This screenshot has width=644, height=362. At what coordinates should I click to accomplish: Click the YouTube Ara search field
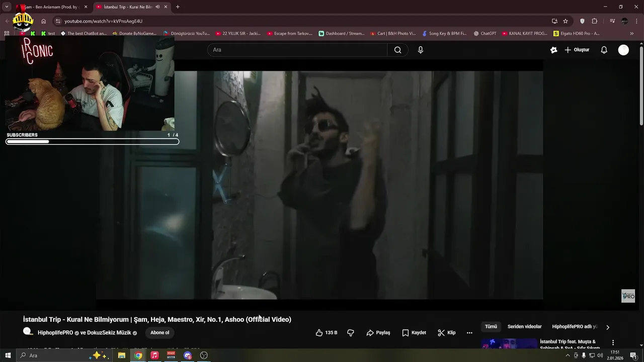pos(297,50)
